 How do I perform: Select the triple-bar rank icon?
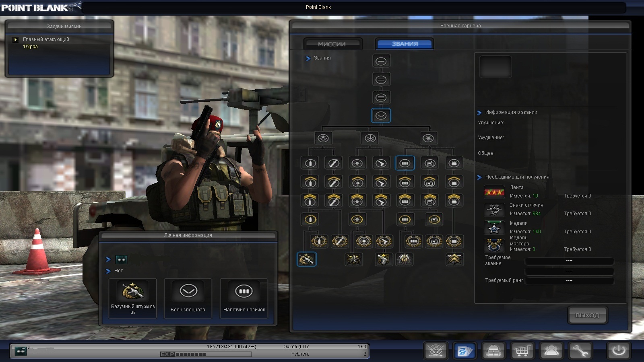(x=381, y=98)
